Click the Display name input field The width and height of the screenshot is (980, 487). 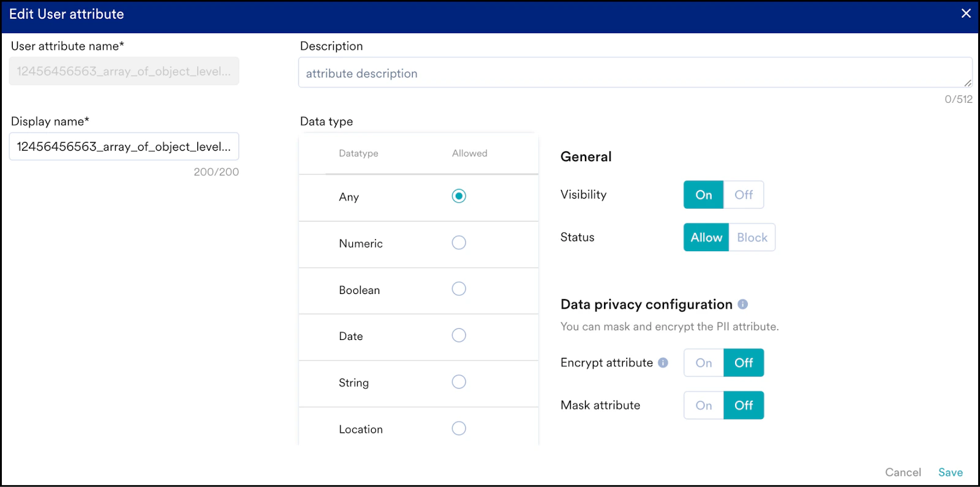pos(124,146)
